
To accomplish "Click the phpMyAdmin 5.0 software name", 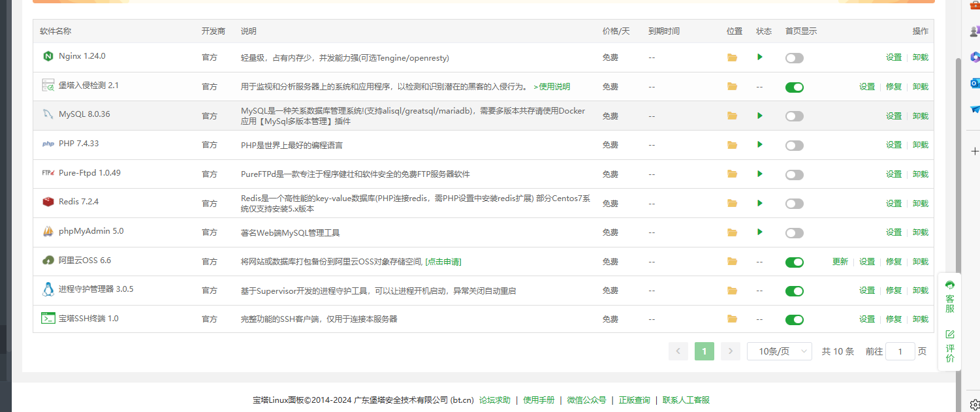I will (x=91, y=231).
